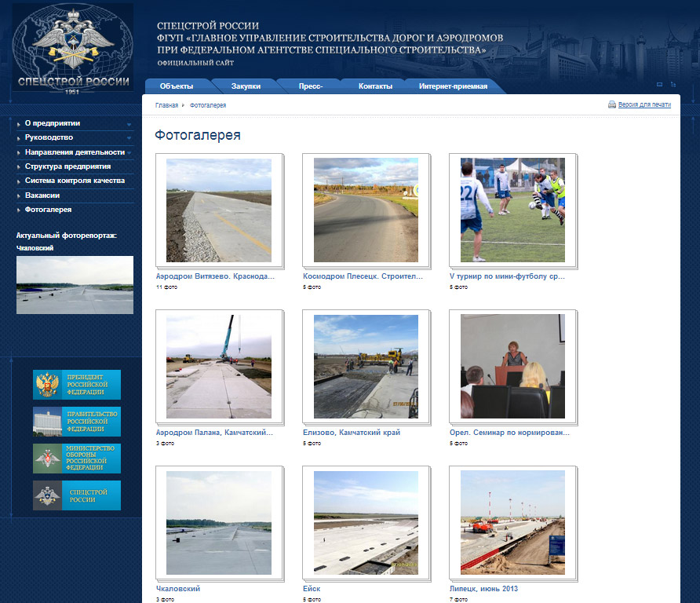
Task: Click the Орел seminar photo thumbnail
Action: click(x=512, y=366)
